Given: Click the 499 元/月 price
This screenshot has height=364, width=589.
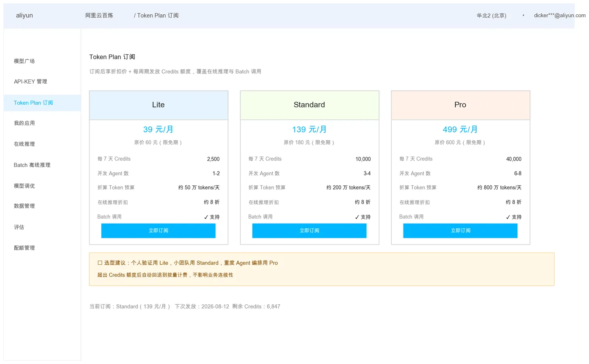Looking at the screenshot, I should [x=460, y=129].
